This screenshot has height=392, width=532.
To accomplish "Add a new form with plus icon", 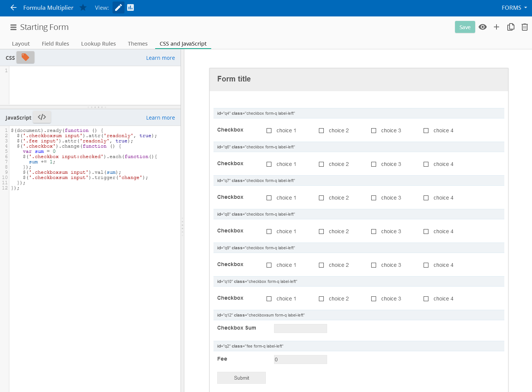I will [x=496, y=27].
